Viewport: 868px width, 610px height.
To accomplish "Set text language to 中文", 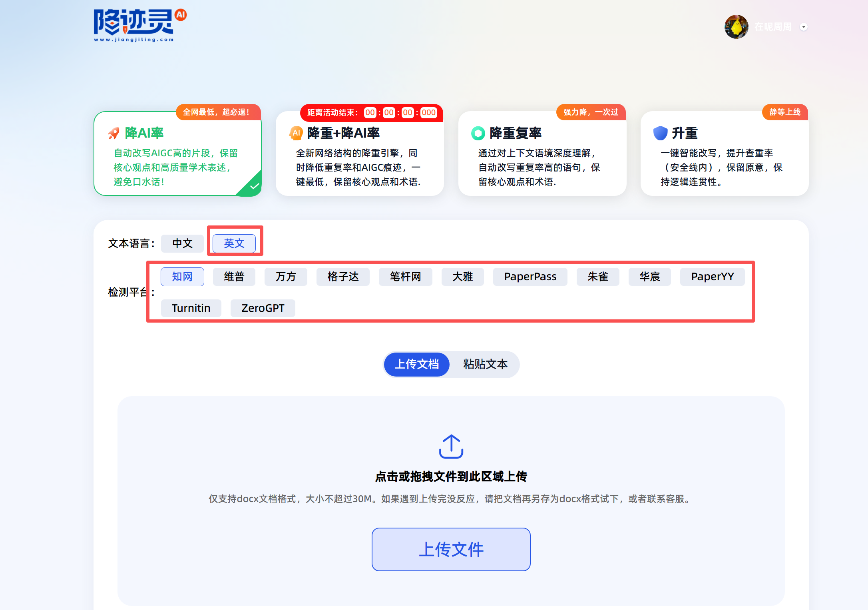I will click(x=182, y=243).
